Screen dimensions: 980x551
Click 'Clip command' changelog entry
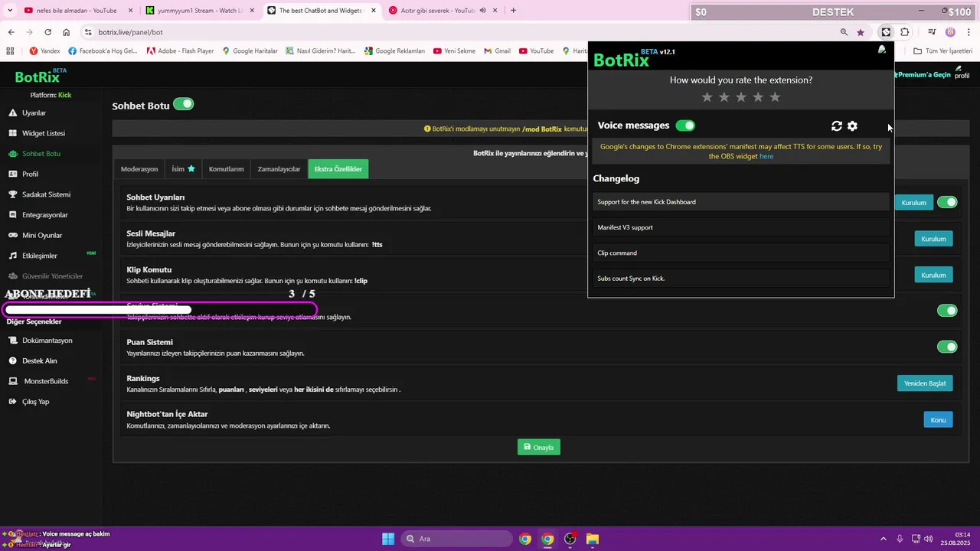coord(741,253)
